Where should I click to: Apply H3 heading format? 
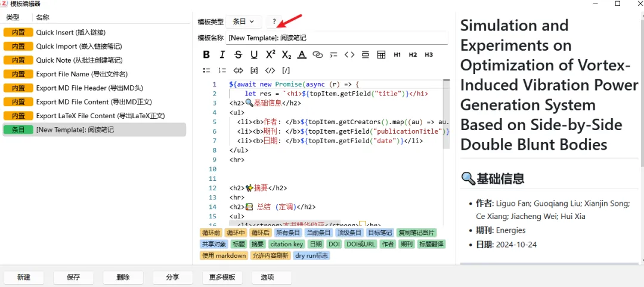429,55
